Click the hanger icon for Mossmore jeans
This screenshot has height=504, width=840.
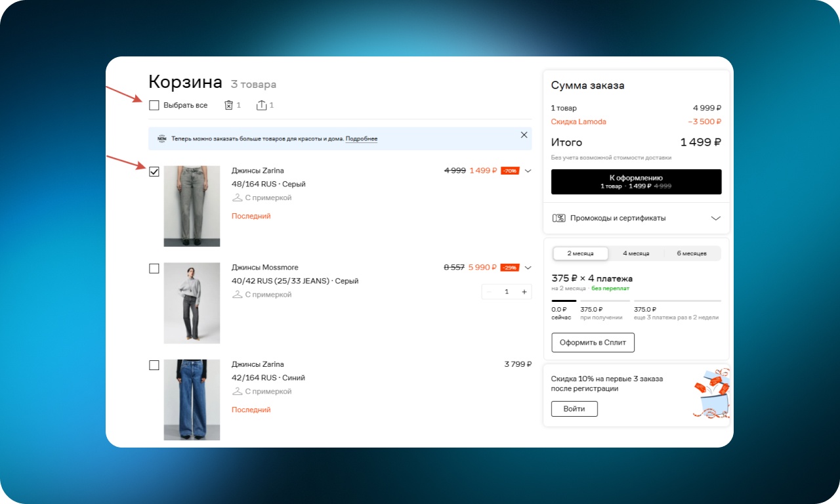pos(237,295)
